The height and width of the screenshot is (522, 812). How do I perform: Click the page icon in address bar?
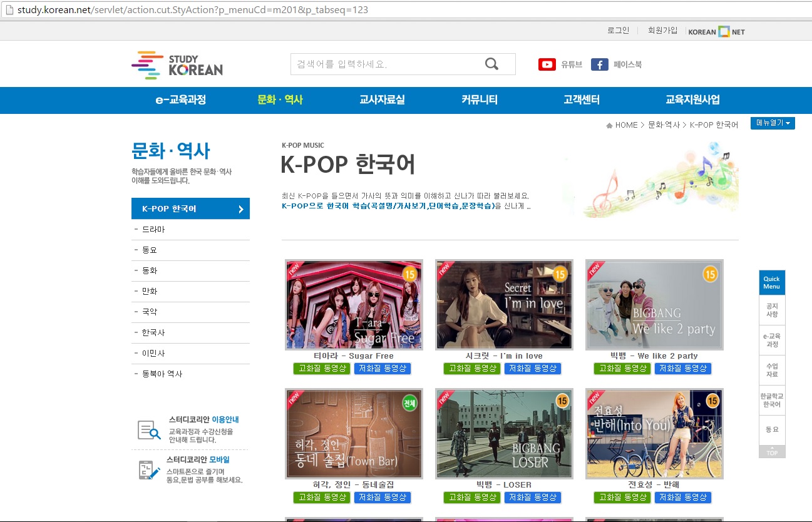[8, 9]
